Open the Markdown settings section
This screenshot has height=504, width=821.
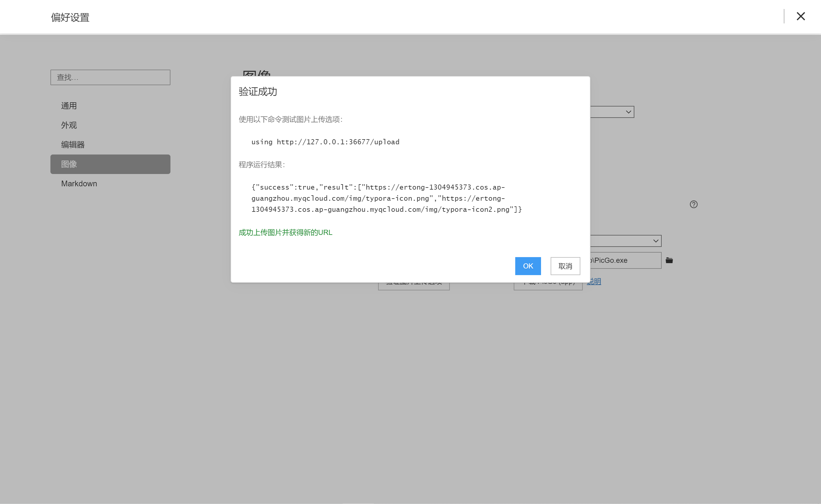79,184
